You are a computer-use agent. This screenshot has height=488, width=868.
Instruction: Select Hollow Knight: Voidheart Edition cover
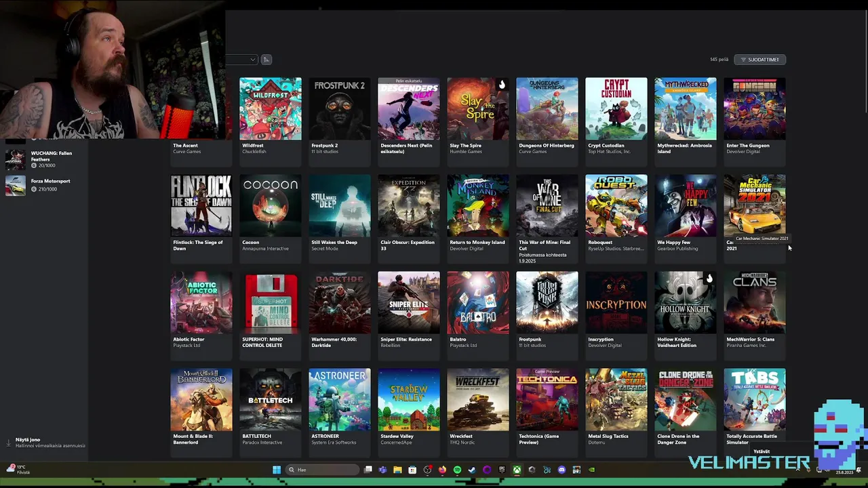point(686,303)
